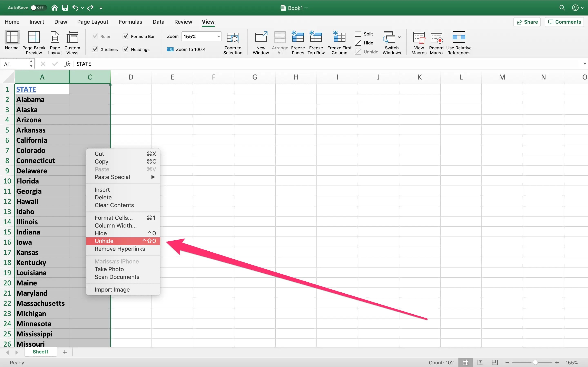Screen dimensions: 588x367
Task: Enable Split view
Action: pos(364,34)
